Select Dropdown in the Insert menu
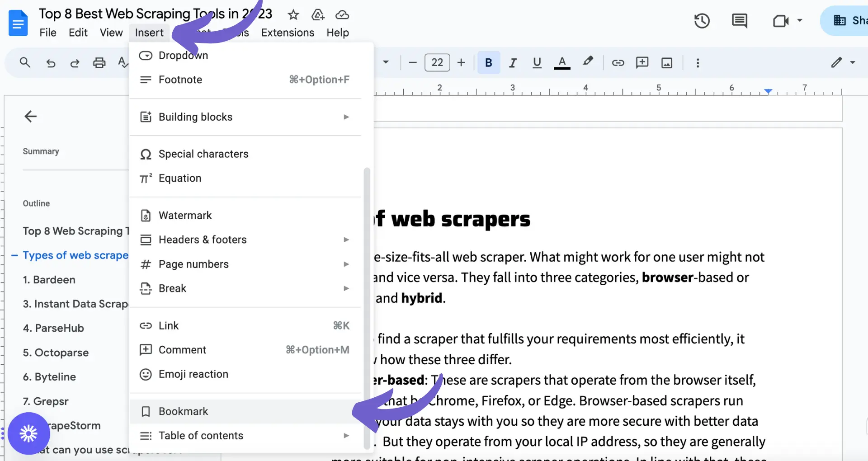The height and width of the screenshot is (461, 868). pyautogui.click(x=246, y=55)
